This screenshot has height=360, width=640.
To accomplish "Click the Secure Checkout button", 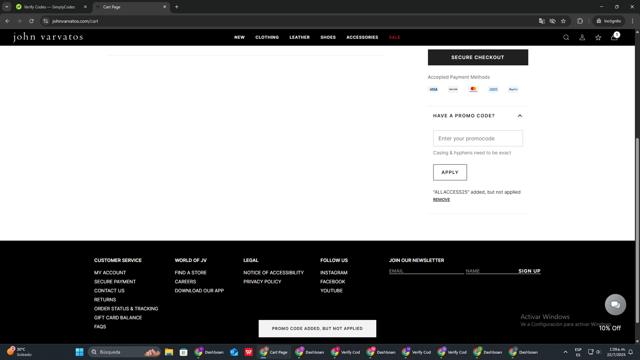I will (478, 57).
